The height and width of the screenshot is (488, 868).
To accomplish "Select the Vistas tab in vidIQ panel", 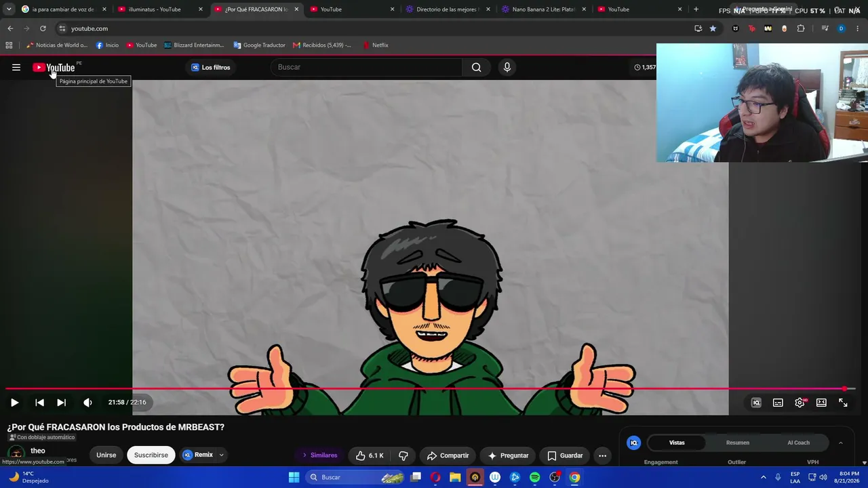I will (x=677, y=443).
